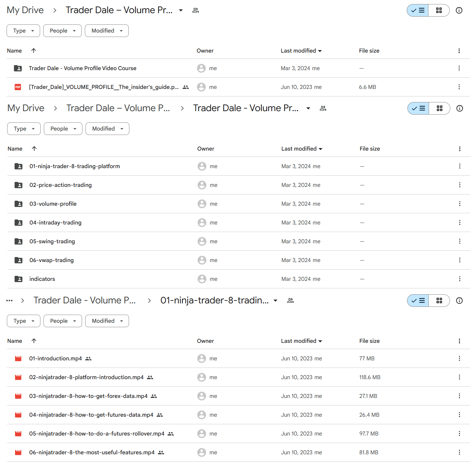476x464 pixels.
Task: Expand folder menu arrow next to top panel title
Action: click(x=181, y=10)
